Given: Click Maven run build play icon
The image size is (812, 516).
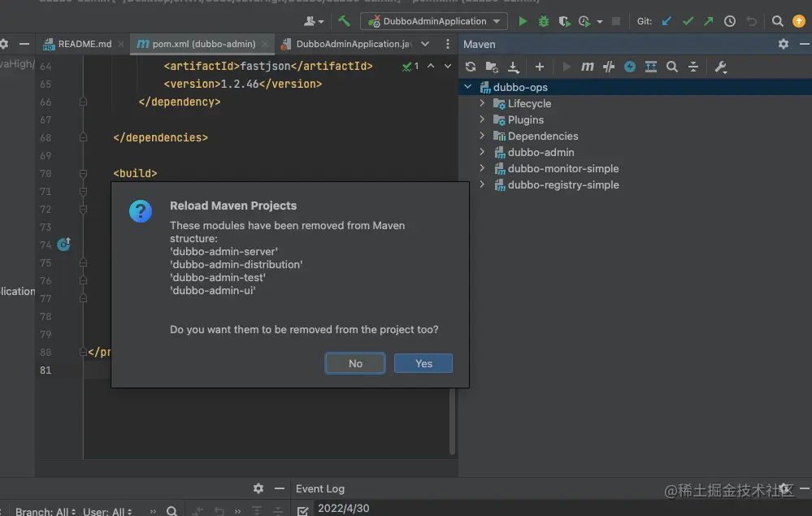Looking at the screenshot, I should coord(567,67).
